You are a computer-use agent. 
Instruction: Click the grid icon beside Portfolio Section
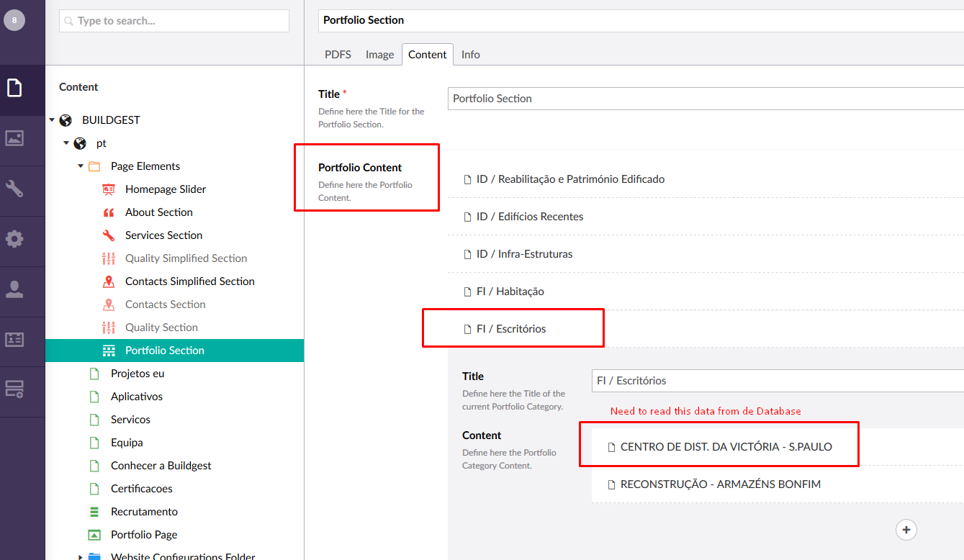pyautogui.click(x=109, y=351)
